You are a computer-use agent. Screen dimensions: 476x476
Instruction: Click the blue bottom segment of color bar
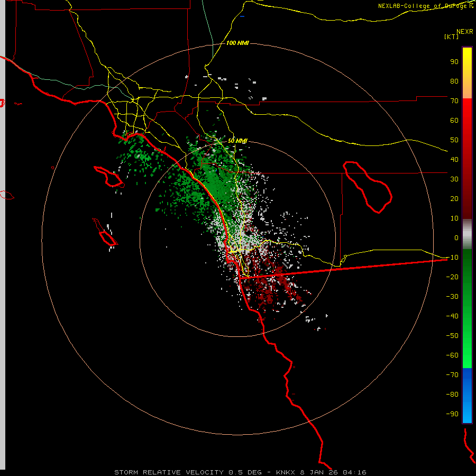tap(467, 395)
